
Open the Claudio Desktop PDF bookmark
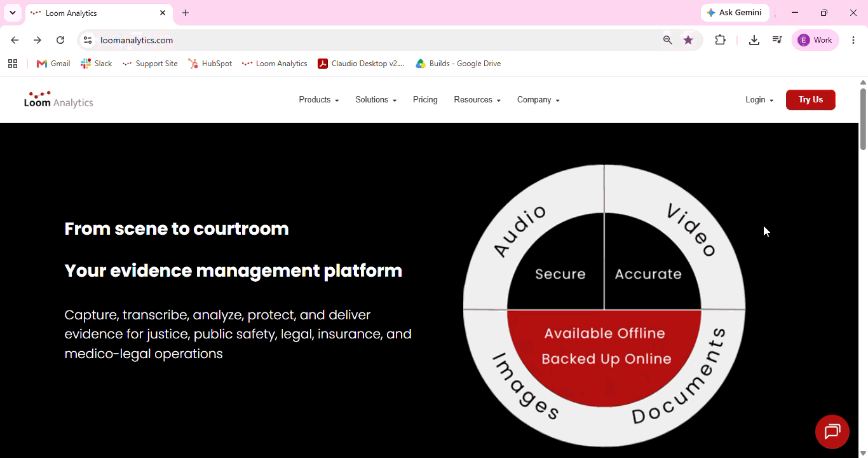[x=361, y=64]
